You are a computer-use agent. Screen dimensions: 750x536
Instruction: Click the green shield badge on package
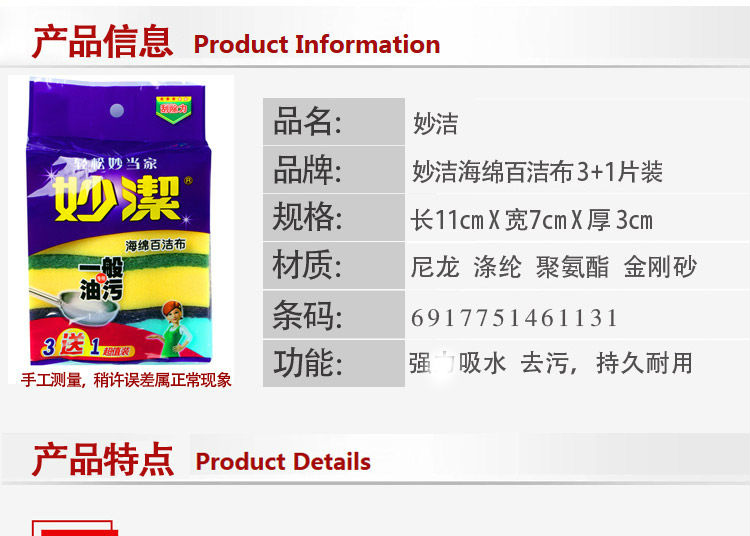click(174, 109)
